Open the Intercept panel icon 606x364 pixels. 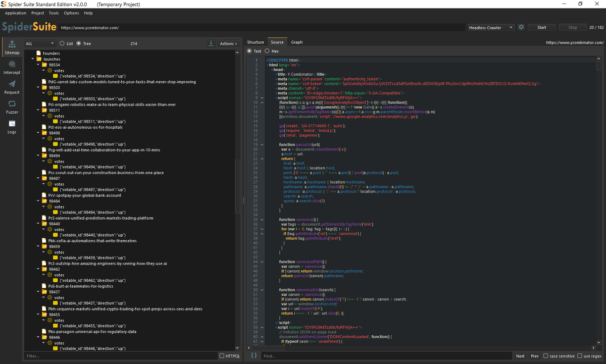click(12, 64)
